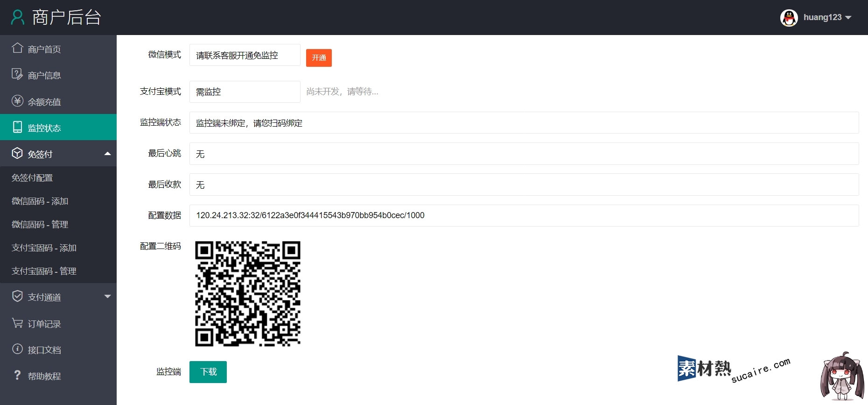Click the anime mascot character
This screenshot has width=868, height=405.
(x=841, y=377)
